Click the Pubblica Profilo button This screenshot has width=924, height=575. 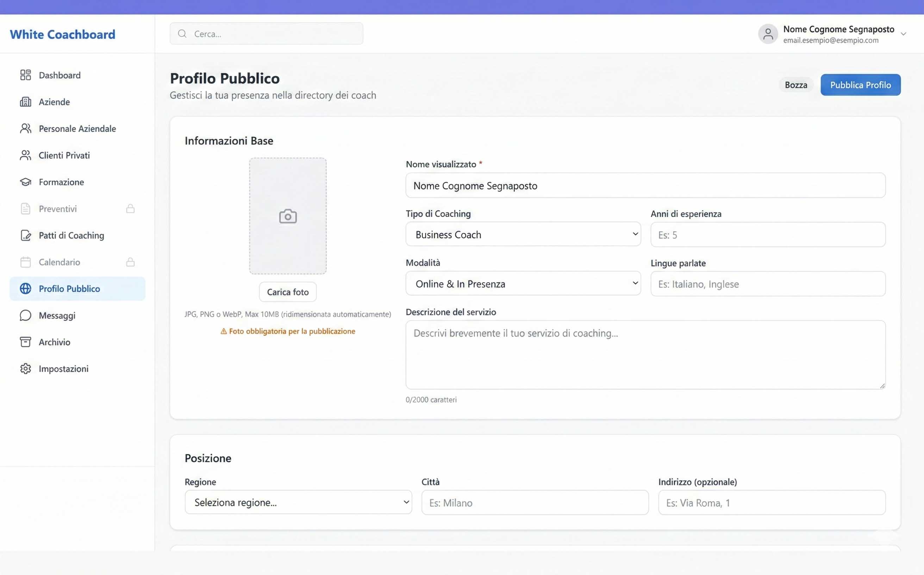[861, 85]
